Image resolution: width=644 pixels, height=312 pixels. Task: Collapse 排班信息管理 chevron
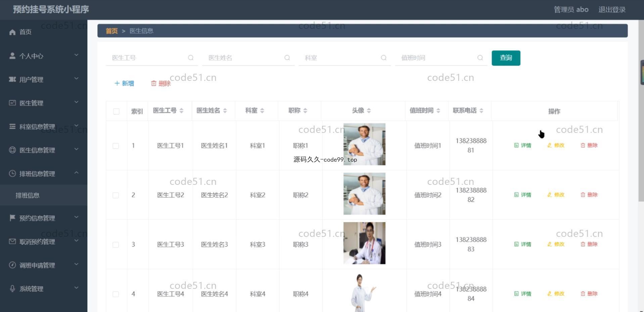tap(76, 172)
